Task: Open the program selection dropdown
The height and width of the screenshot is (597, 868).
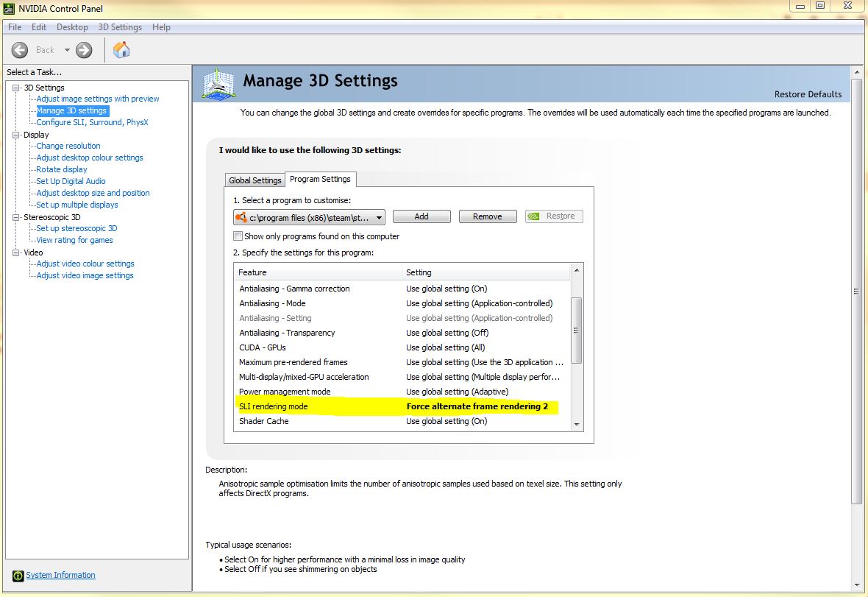Action: tap(379, 218)
